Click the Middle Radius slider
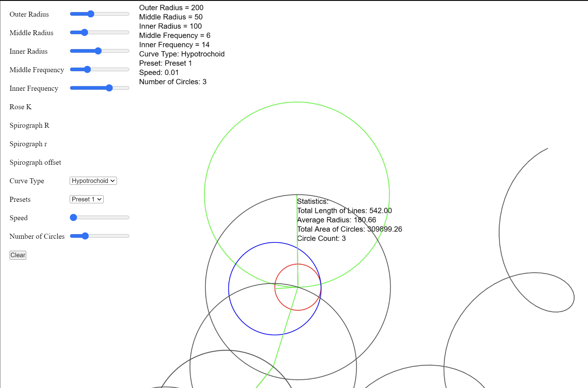Image resolution: width=588 pixels, height=388 pixels. (x=99, y=32)
